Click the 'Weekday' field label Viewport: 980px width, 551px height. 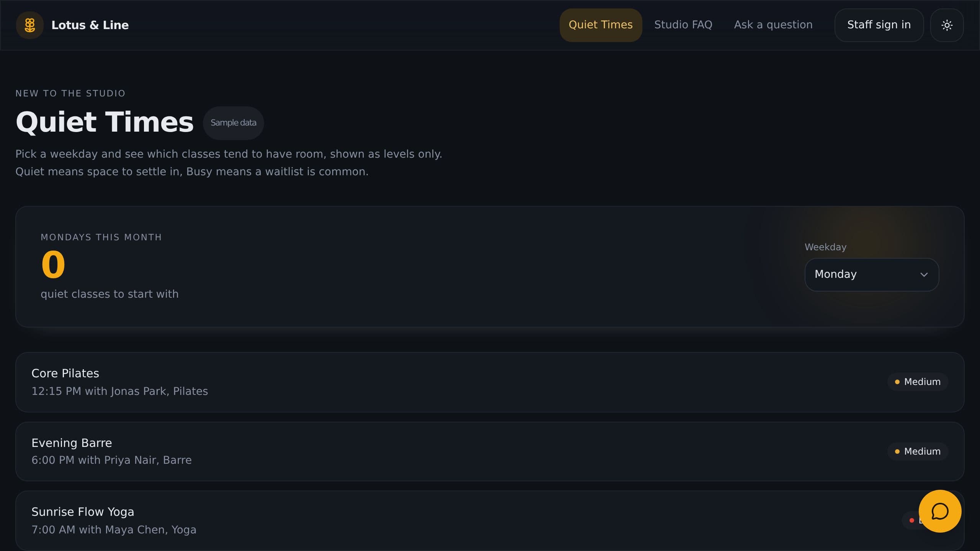(825, 247)
